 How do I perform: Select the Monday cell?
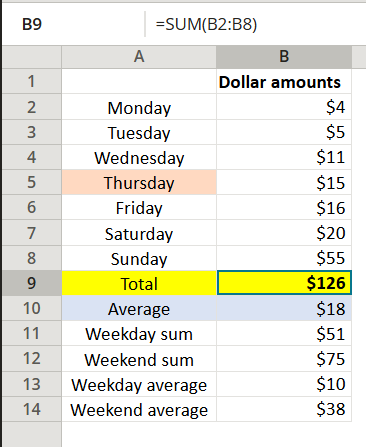click(x=139, y=107)
